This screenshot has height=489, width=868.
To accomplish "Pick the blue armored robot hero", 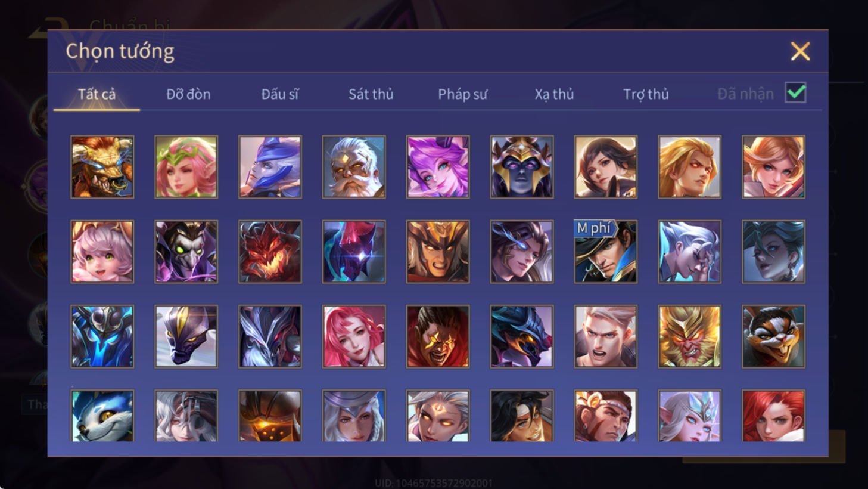I will point(102,336).
